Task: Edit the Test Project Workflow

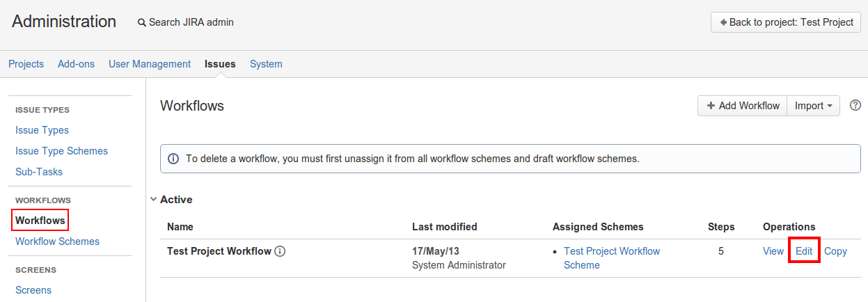Action: pyautogui.click(x=804, y=251)
